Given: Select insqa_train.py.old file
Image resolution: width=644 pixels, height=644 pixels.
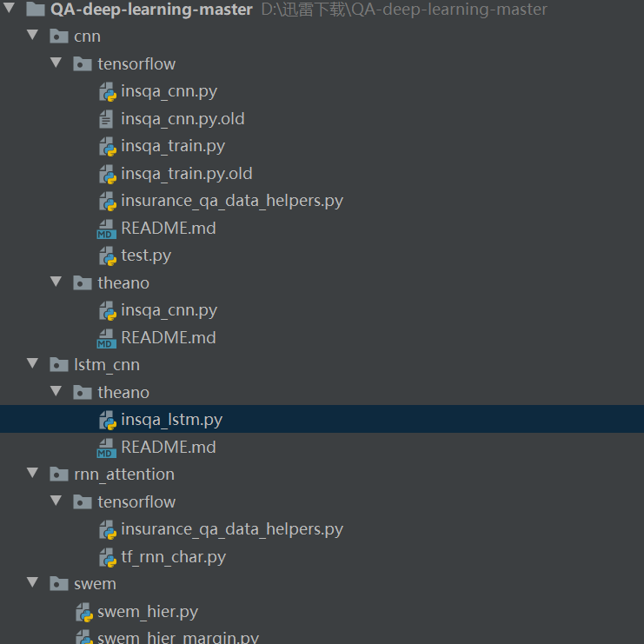Looking at the screenshot, I should 187,174.
